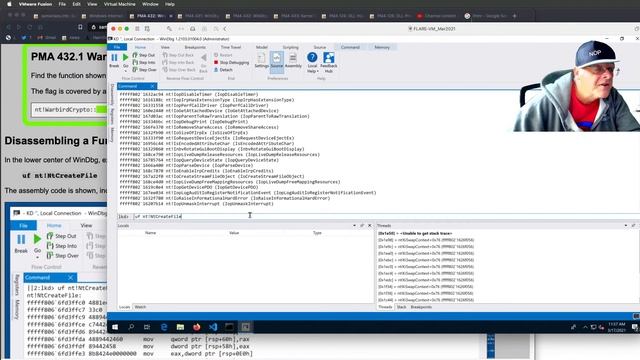Switch to the Home ribbon tab

pyautogui.click(x=140, y=47)
